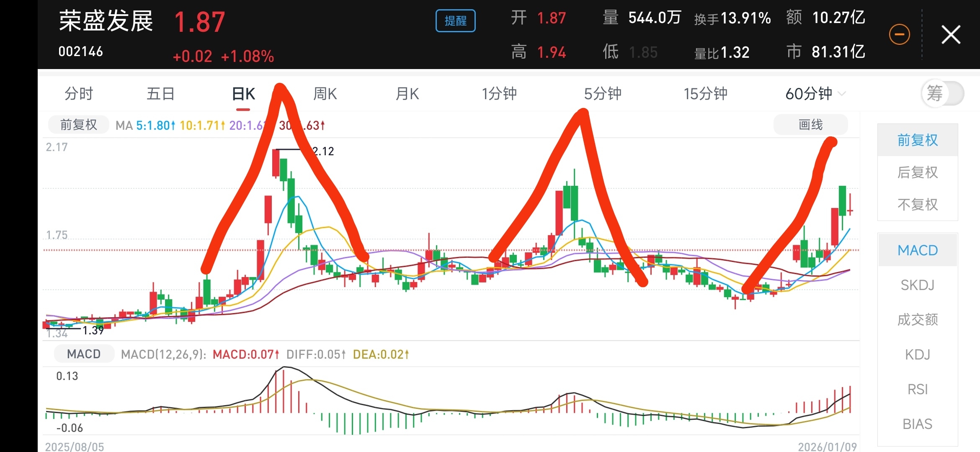Viewport: 980px width, 452px height.
Task: Expand the 60分钟 period dropdown arrow
Action: tap(842, 94)
